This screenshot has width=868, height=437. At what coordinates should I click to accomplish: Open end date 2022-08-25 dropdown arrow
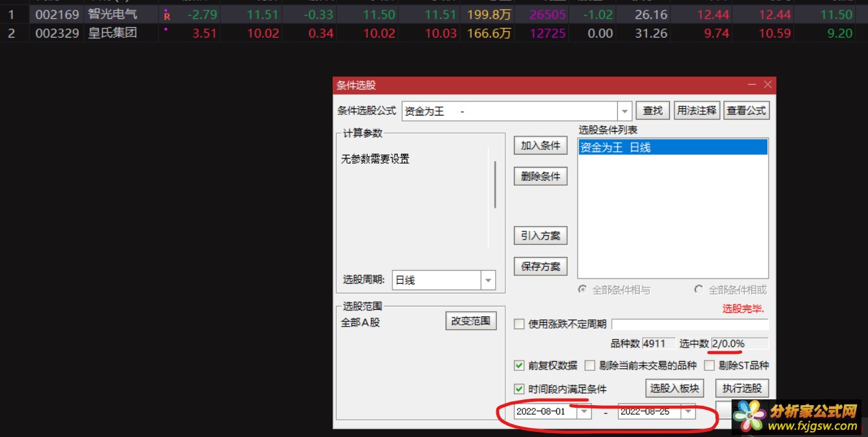coord(687,412)
